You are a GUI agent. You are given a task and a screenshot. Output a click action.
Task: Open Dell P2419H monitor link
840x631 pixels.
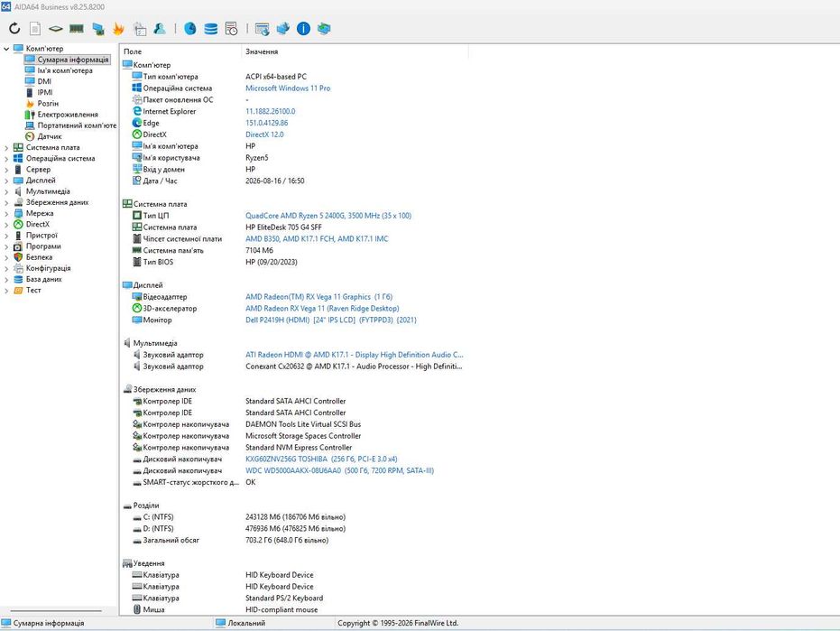330,320
